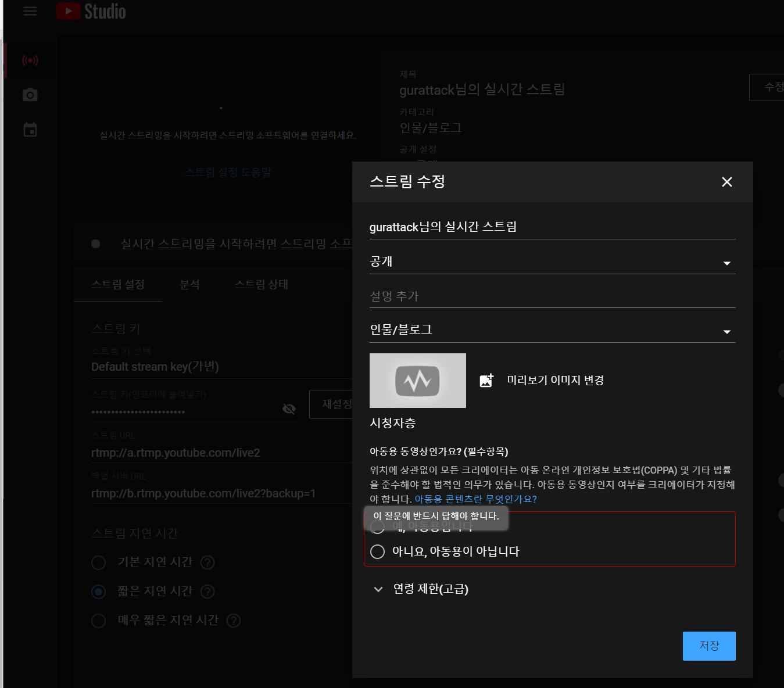Close the stream edit dialog
The image size is (784, 688).
point(726,182)
